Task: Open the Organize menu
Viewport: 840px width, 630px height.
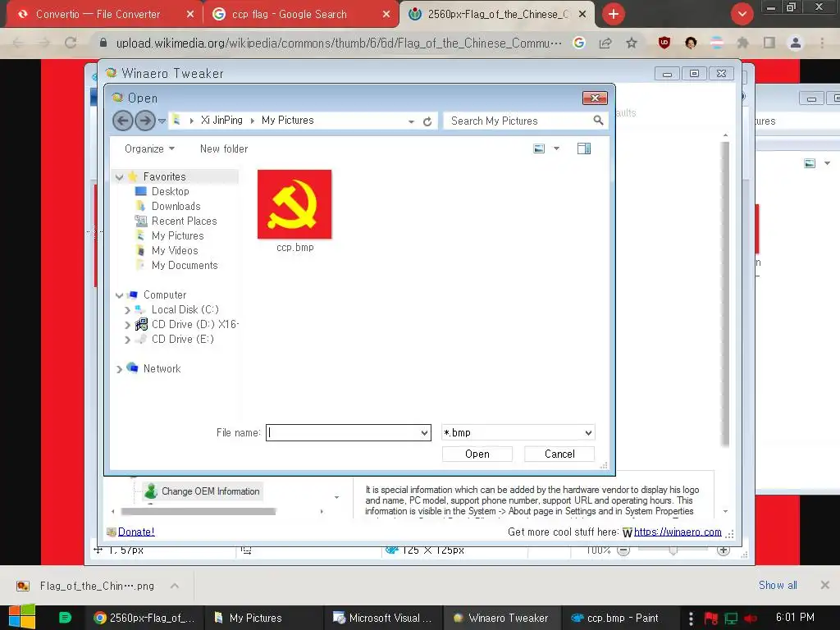Action: point(149,149)
